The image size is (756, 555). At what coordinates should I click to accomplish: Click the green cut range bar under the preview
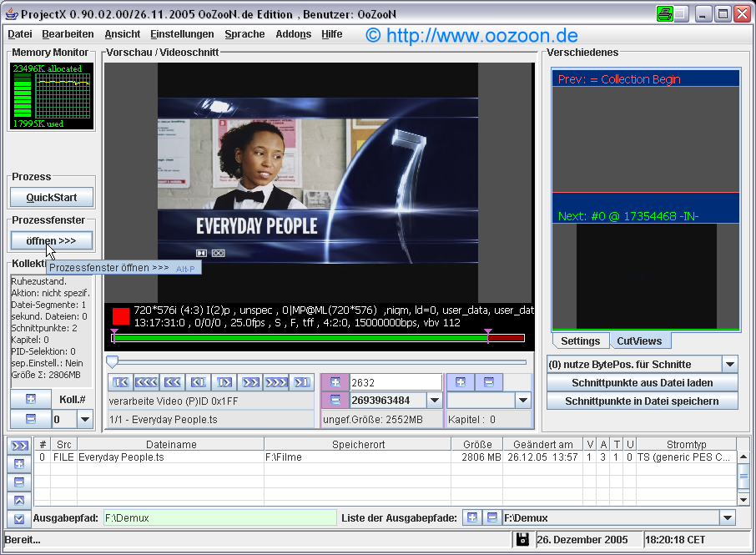point(301,338)
